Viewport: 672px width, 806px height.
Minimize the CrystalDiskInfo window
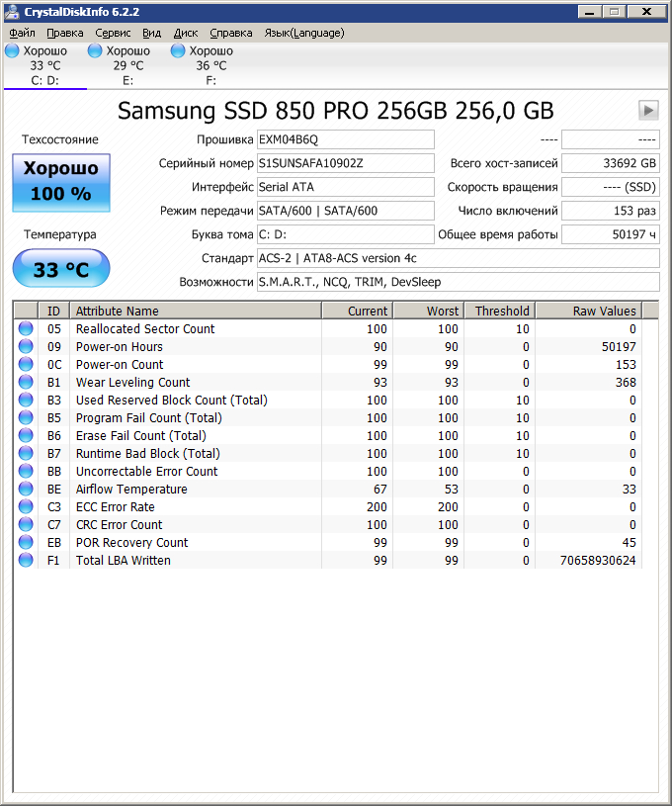coord(590,11)
